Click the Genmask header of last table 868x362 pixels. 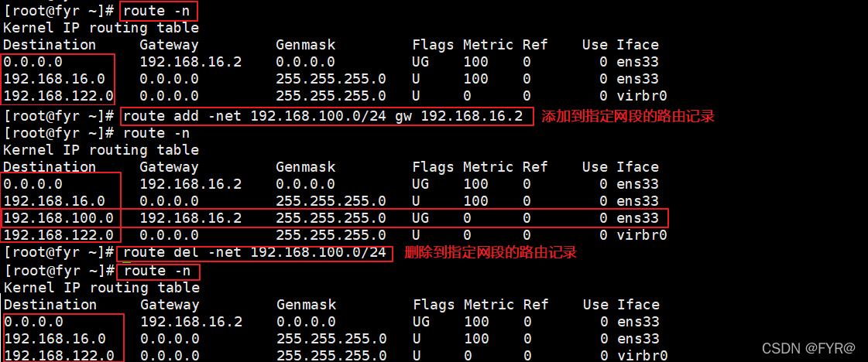307,305
